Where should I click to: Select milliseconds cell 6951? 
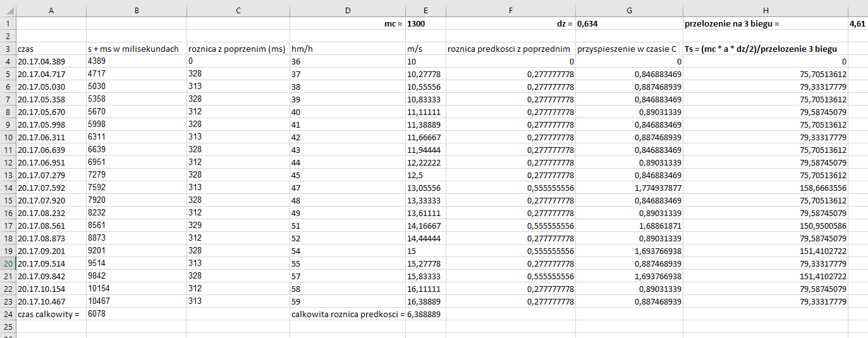(137, 162)
